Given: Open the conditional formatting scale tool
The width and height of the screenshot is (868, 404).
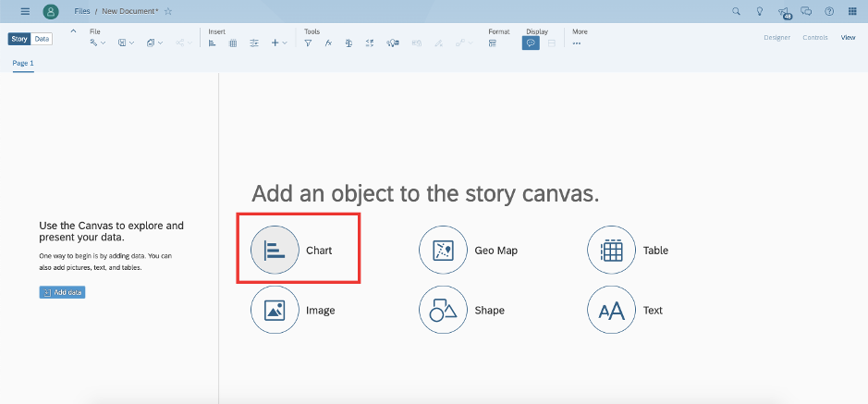Looking at the screenshot, I should (348, 43).
